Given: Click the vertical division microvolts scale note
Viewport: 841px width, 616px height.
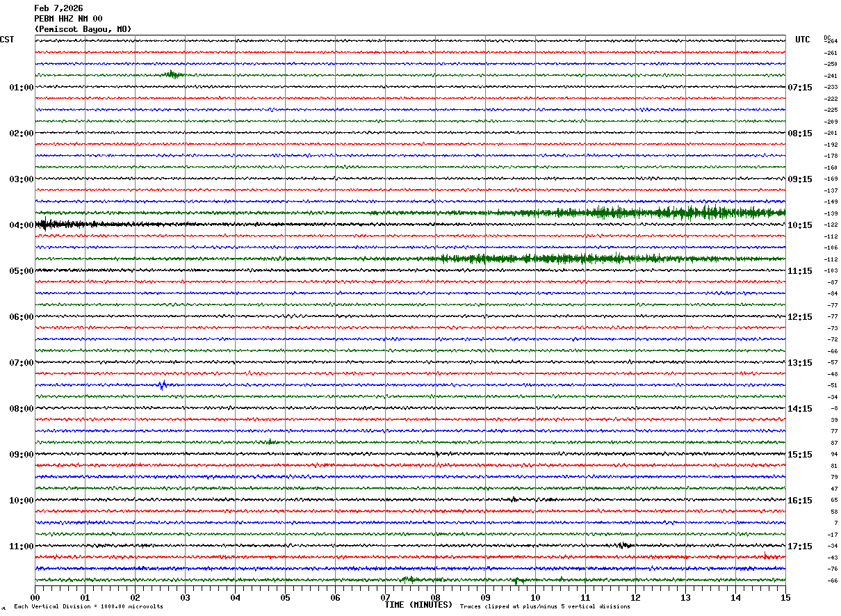Looking at the screenshot, I should pos(88,607).
